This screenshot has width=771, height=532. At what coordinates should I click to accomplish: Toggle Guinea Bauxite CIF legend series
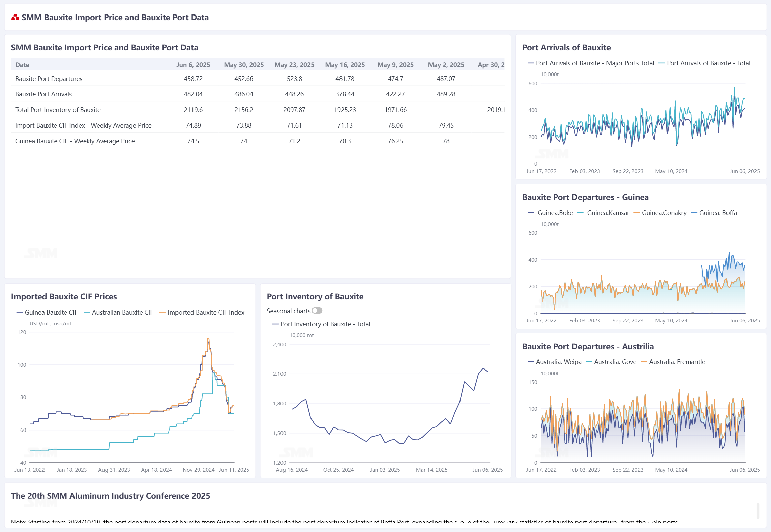tap(47, 312)
